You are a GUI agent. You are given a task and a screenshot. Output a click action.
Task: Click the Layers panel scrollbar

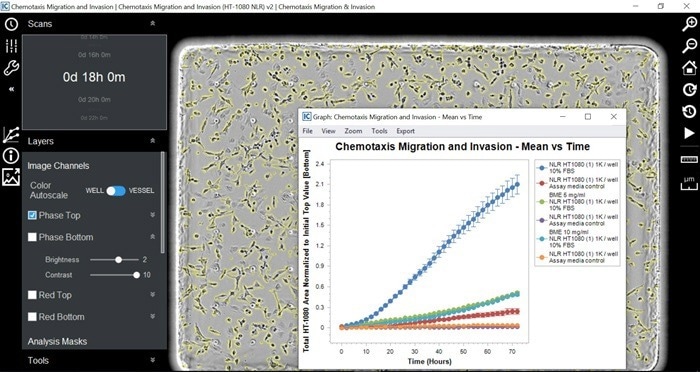[x=163, y=203]
